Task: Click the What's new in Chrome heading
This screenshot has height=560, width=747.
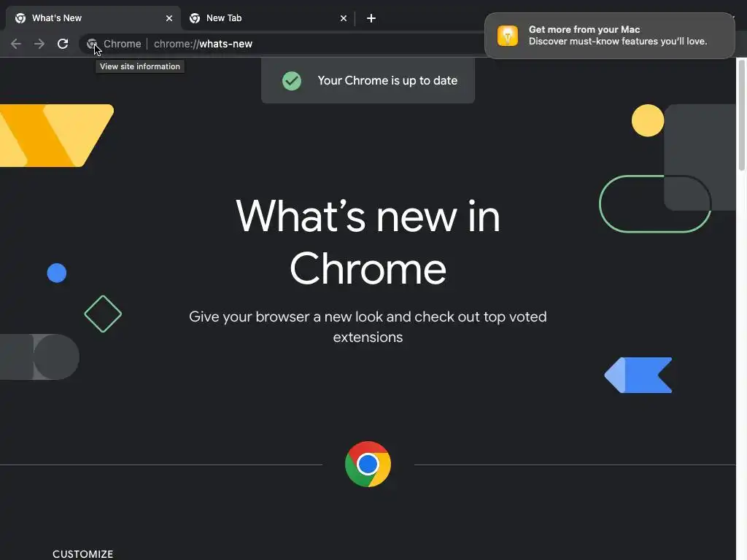Action: (x=368, y=242)
